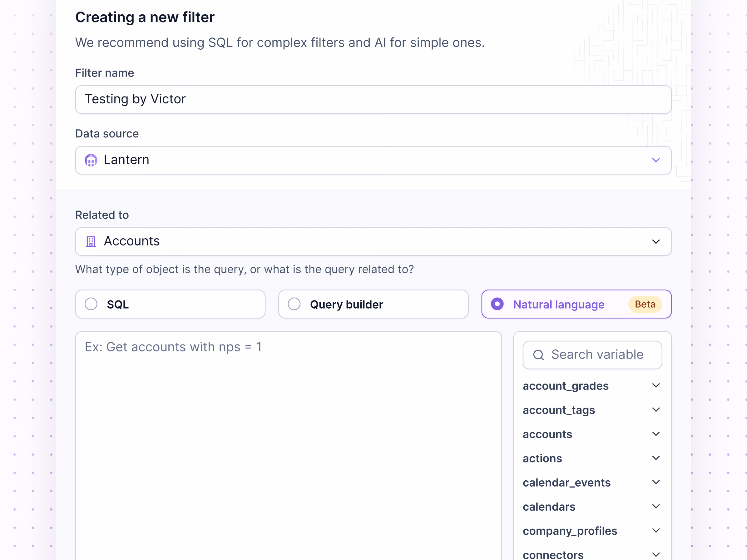Select the Query builder radio option
The width and height of the screenshot is (747, 560).
[373, 304]
